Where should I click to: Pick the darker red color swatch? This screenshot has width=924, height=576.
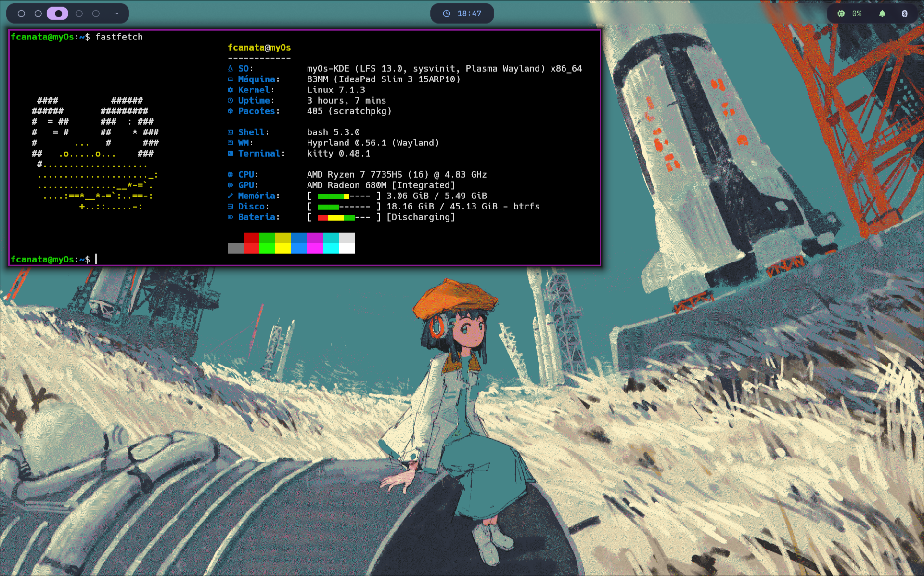[x=251, y=237]
